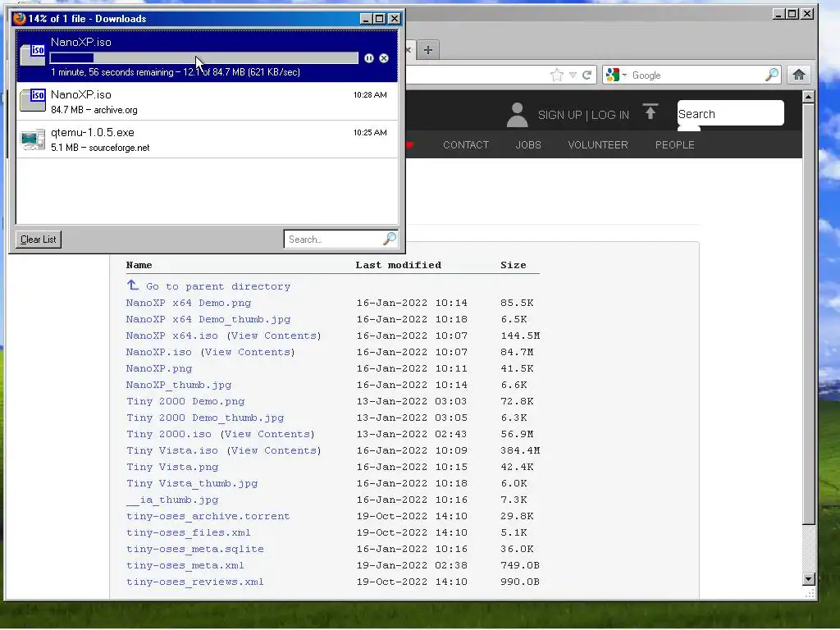Click the NanoXP.iso download progress bar
The width and height of the screenshot is (840, 630).
[204, 58]
